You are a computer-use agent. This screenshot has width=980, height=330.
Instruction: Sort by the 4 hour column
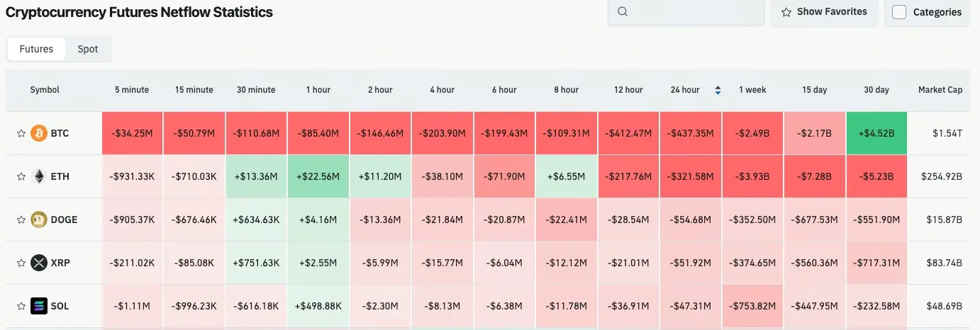pyautogui.click(x=442, y=90)
